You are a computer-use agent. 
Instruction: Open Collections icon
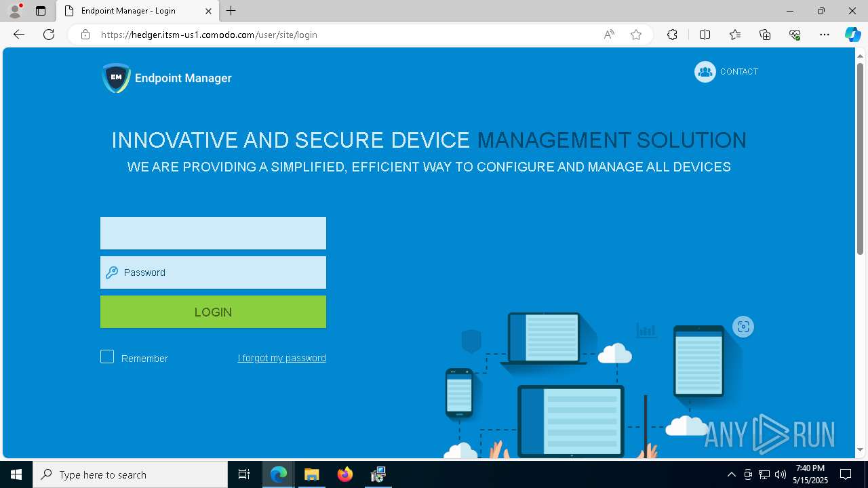765,35
